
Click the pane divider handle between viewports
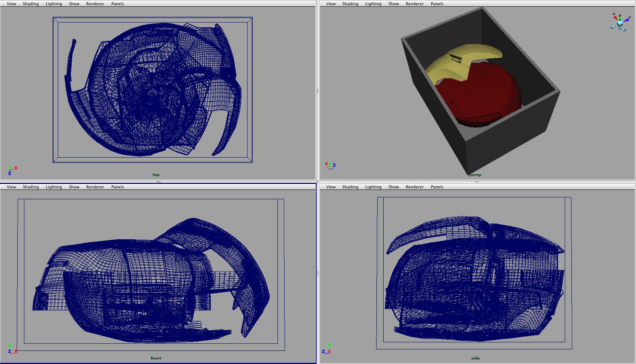coord(318,90)
